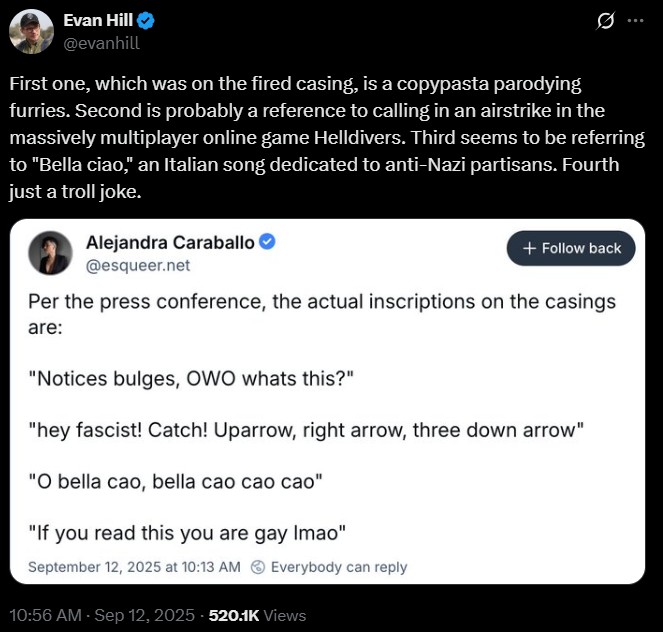Click the Everybody can reply label
The width and height of the screenshot is (663, 632).
[x=338, y=567]
